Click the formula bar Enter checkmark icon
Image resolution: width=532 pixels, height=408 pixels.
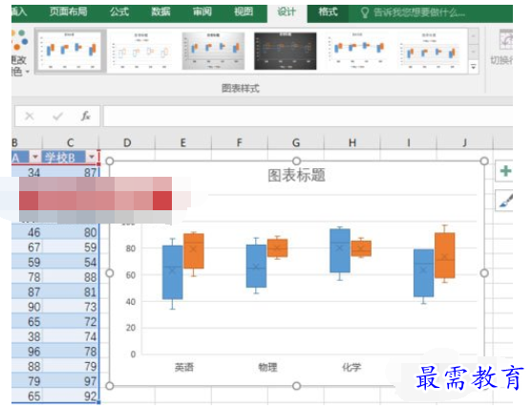(x=57, y=116)
